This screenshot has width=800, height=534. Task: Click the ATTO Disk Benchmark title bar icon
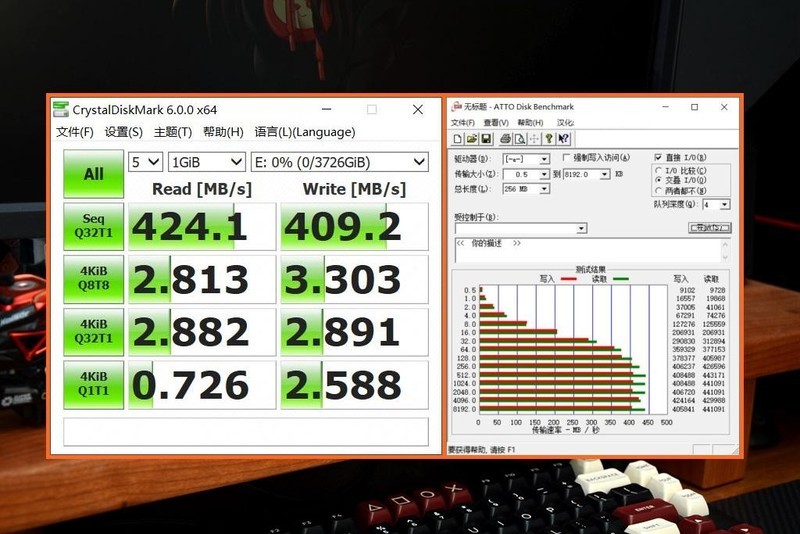457,106
